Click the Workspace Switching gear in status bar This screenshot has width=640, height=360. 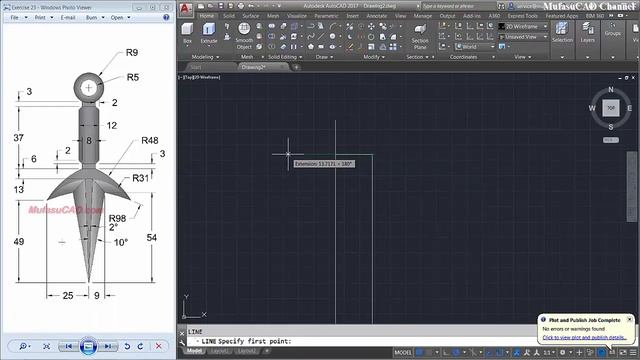tap(562, 352)
